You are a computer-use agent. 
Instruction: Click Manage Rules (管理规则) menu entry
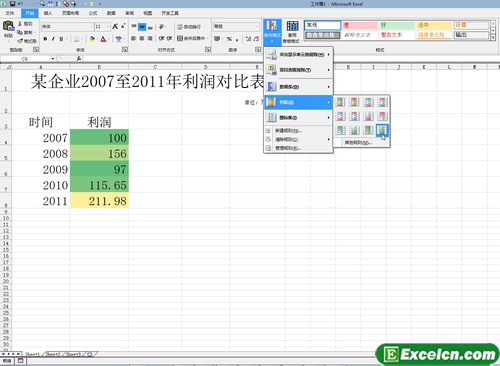pyautogui.click(x=298, y=148)
